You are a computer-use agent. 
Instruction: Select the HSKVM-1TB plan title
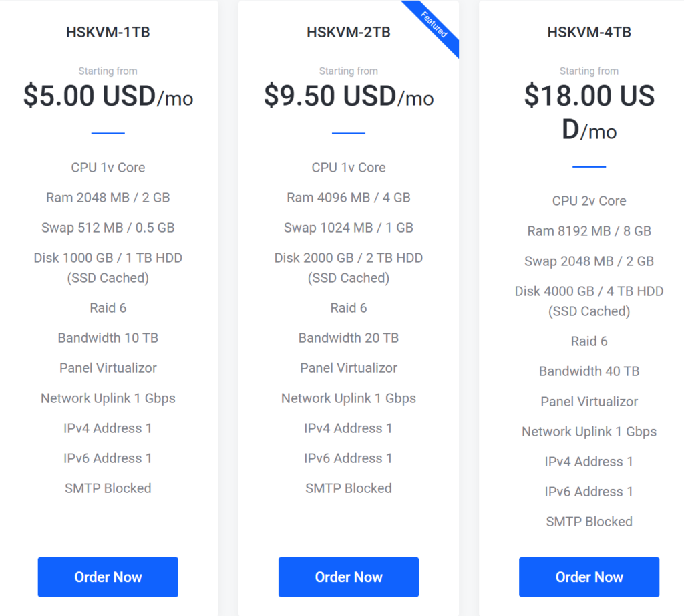[x=108, y=32]
